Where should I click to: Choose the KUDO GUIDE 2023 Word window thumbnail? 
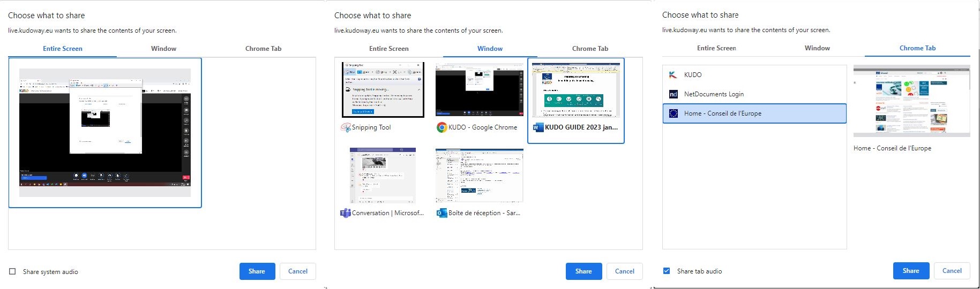576,89
